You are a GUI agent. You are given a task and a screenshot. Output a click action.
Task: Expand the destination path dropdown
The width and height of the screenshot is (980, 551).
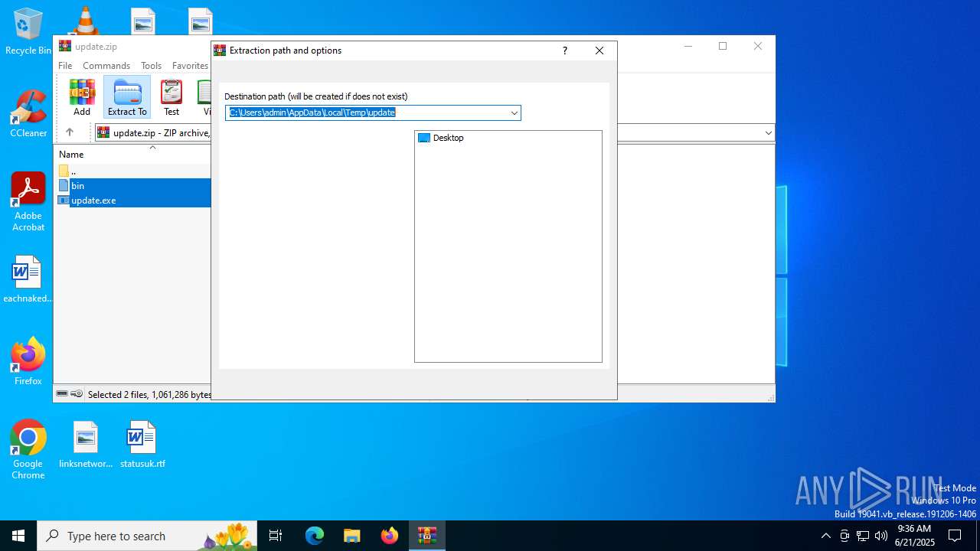(514, 113)
